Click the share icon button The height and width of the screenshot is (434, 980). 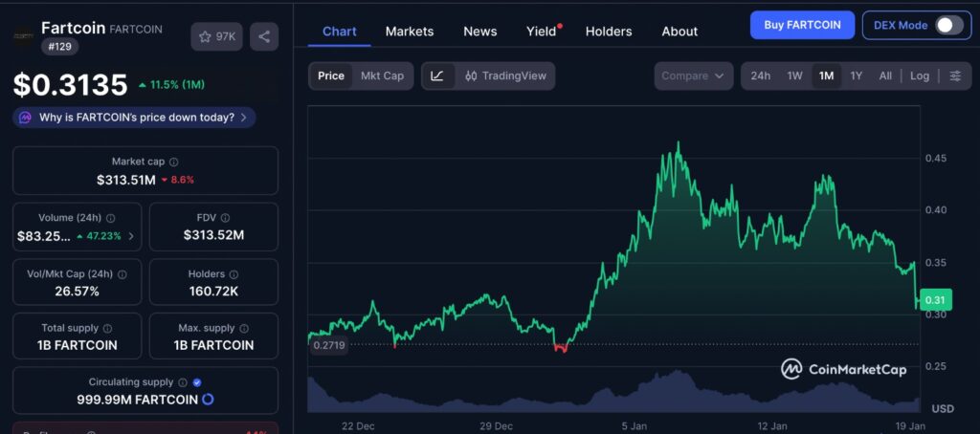264,37
